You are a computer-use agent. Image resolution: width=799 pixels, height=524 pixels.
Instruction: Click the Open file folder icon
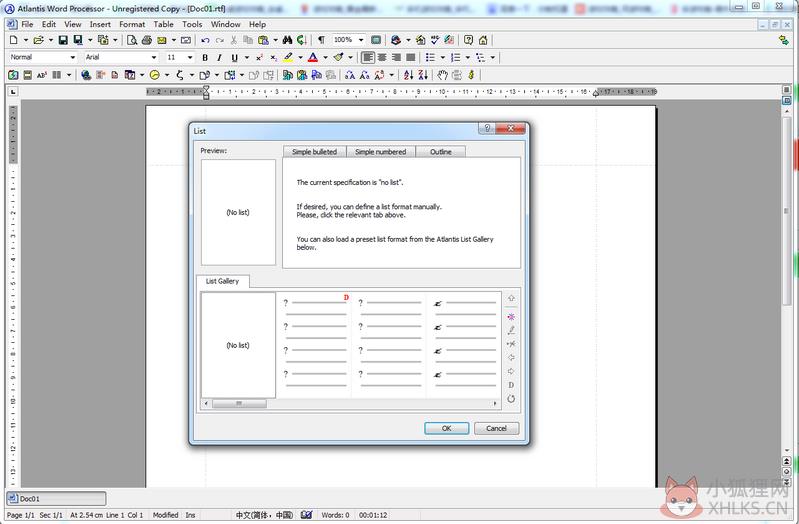(x=38, y=40)
